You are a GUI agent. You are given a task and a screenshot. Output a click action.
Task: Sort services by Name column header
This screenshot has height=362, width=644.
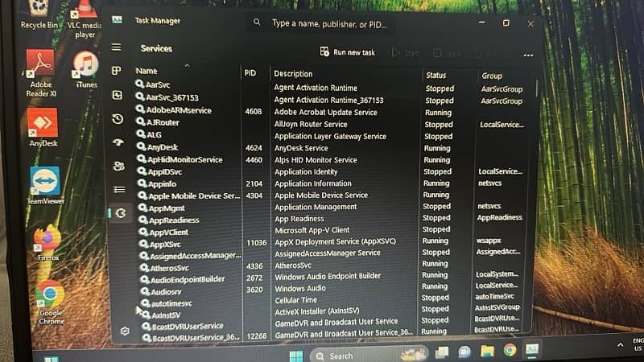coord(147,71)
